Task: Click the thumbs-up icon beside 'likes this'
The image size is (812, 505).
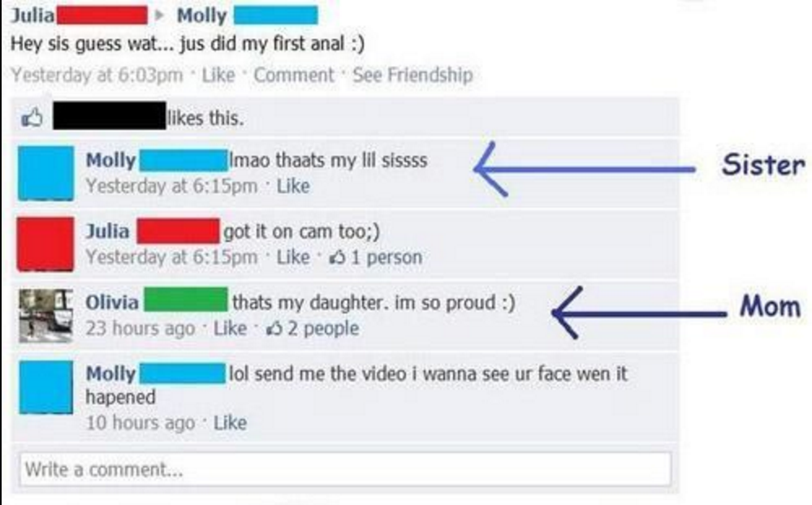Action: tap(32, 118)
